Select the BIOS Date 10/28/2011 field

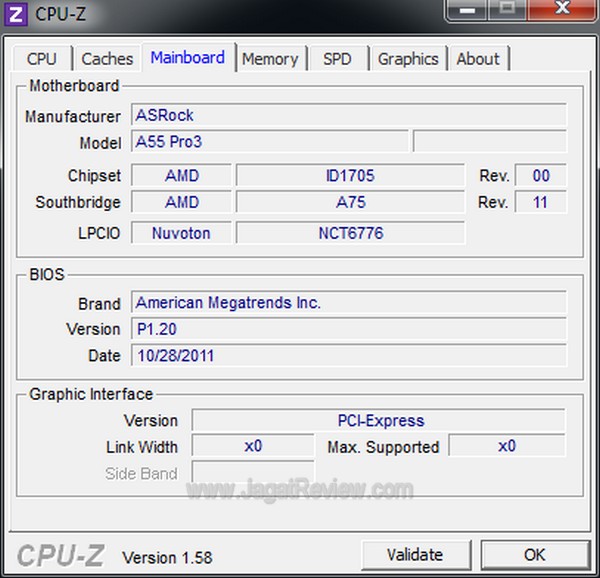coord(349,355)
